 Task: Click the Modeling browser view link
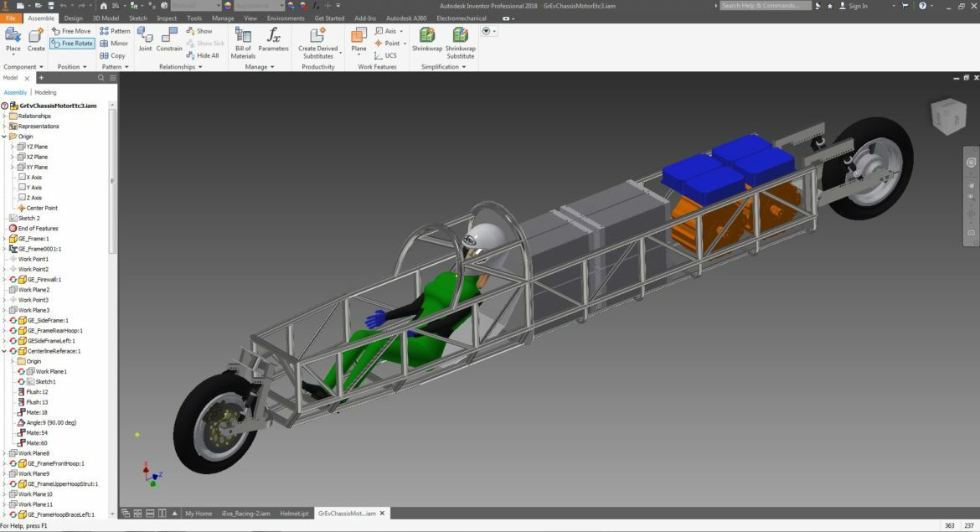click(45, 92)
